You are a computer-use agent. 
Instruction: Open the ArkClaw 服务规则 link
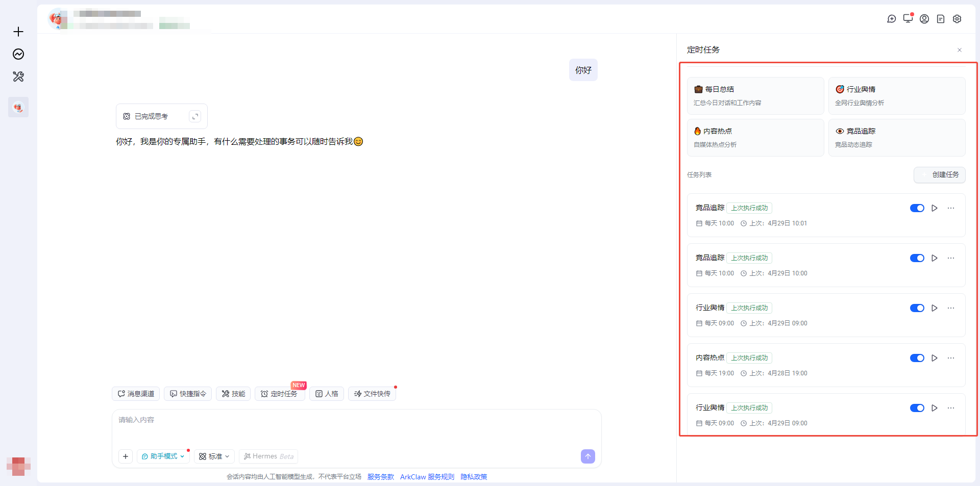pyautogui.click(x=427, y=477)
